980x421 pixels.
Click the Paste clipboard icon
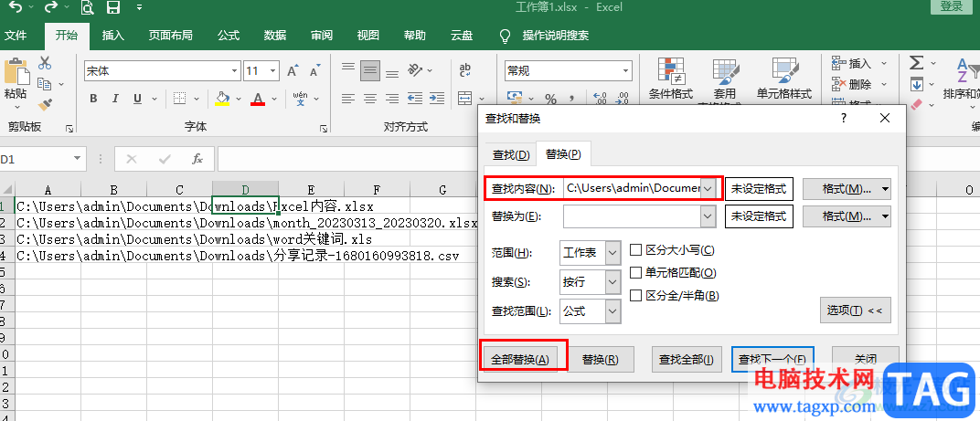click(x=16, y=73)
